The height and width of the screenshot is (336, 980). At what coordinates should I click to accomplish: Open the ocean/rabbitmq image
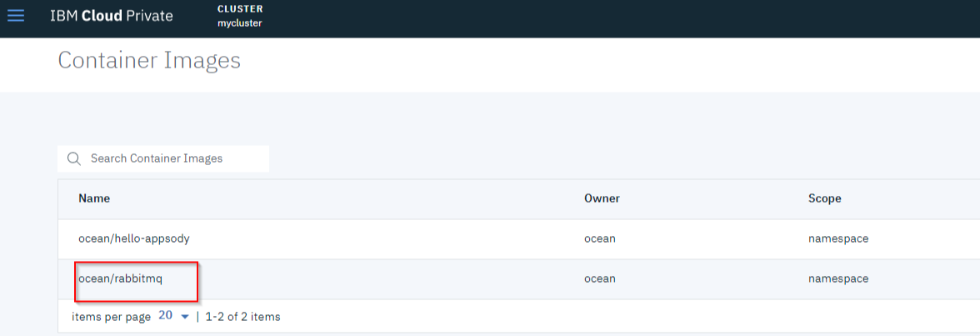[120, 278]
